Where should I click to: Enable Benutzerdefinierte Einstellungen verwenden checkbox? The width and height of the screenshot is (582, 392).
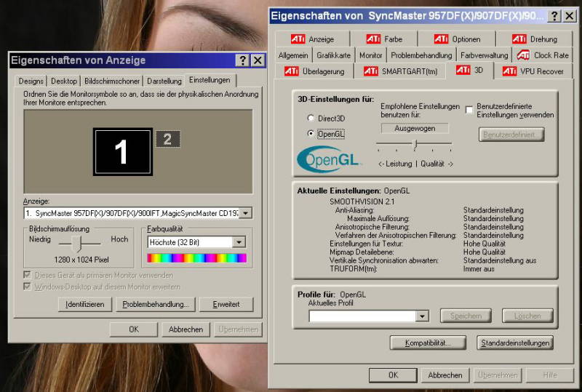pyautogui.click(x=469, y=110)
